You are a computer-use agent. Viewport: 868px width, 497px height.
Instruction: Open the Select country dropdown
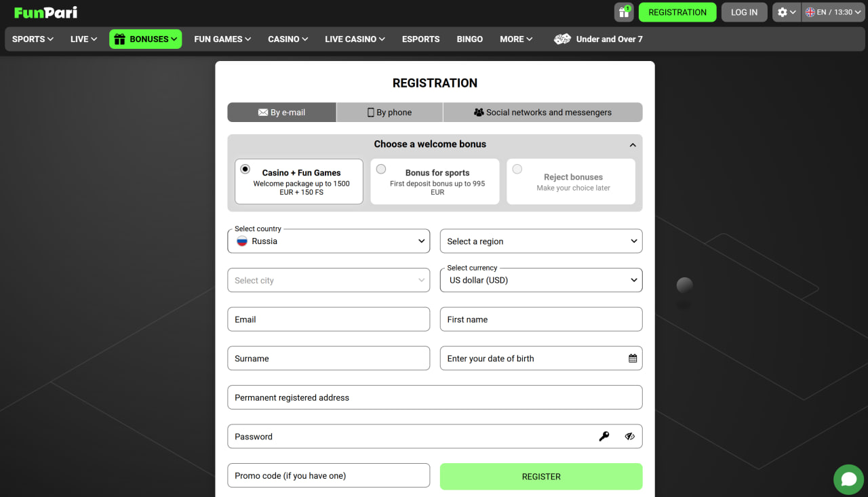click(x=329, y=241)
